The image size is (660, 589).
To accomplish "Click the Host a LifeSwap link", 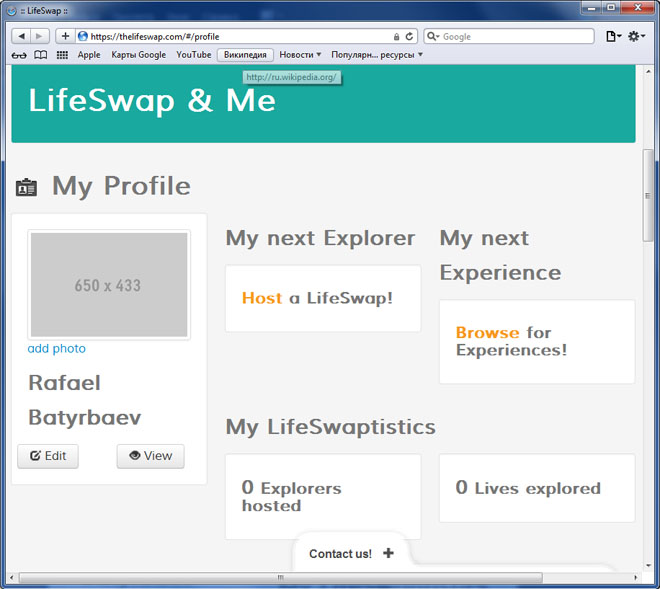I will (x=262, y=298).
